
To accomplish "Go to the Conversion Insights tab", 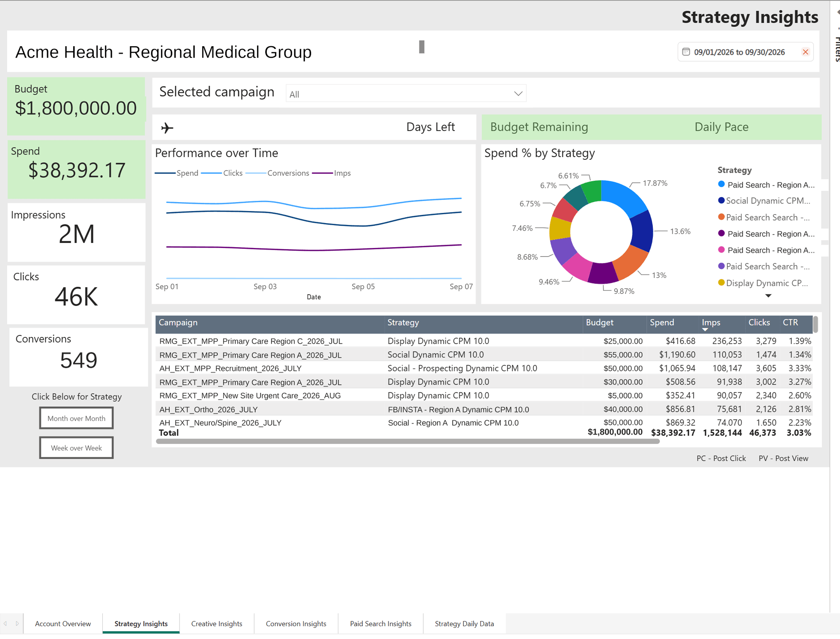I will (x=296, y=623).
